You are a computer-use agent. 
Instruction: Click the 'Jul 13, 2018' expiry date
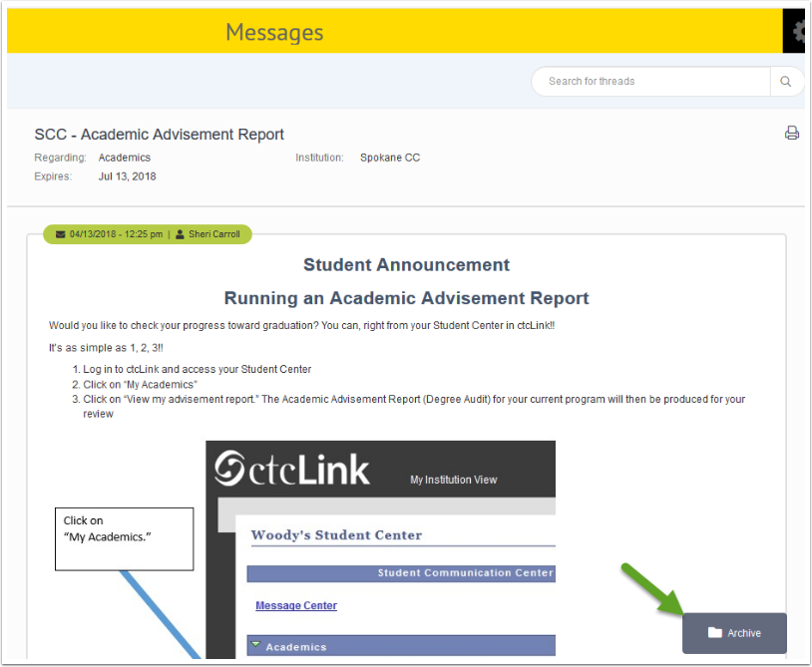click(x=128, y=176)
